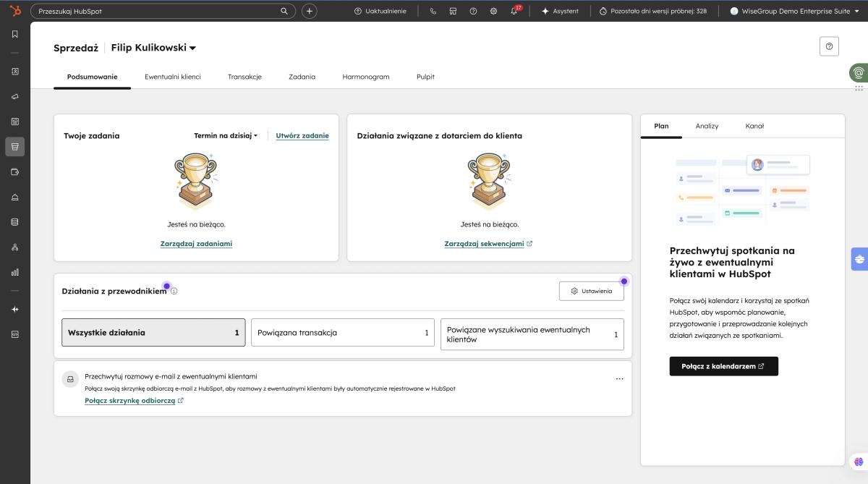Click the info icon beside Działania z przewodnikiem
868x484 pixels.
pyautogui.click(x=174, y=291)
